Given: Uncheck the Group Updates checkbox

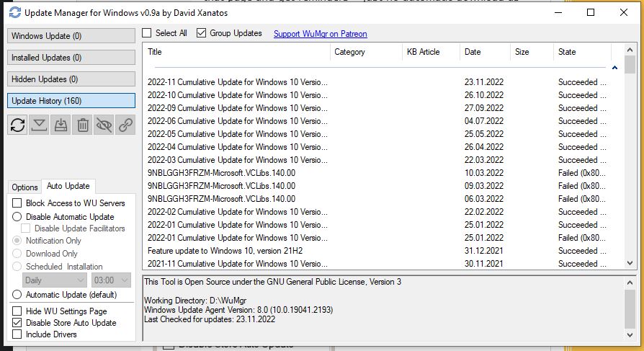Looking at the screenshot, I should tap(202, 33).
